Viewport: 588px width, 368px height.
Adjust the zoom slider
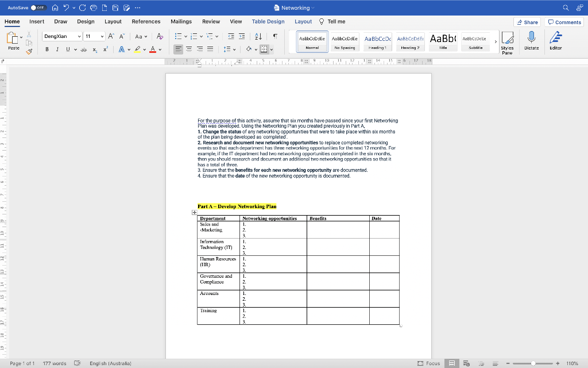click(533, 363)
